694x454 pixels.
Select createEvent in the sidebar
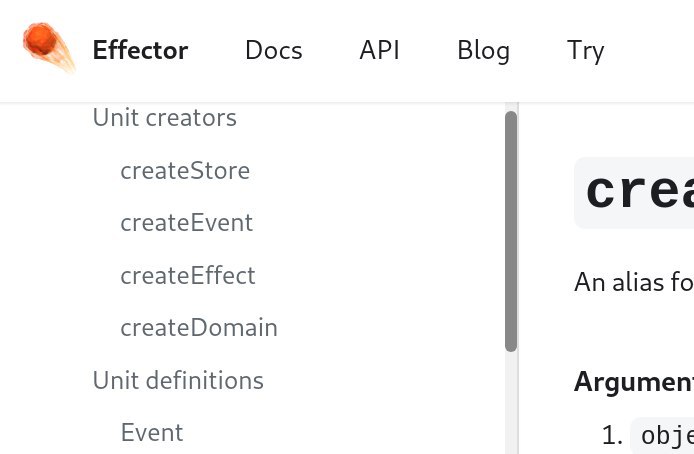[186, 223]
